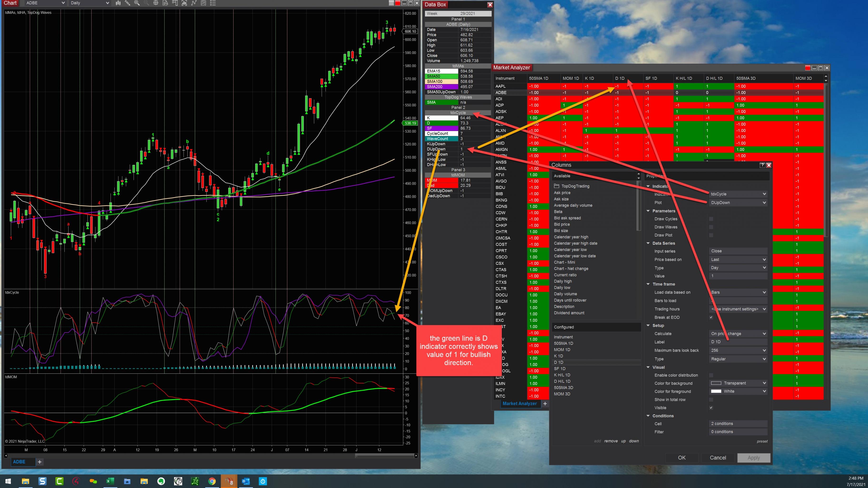Open chart properties list icon

(213, 3)
